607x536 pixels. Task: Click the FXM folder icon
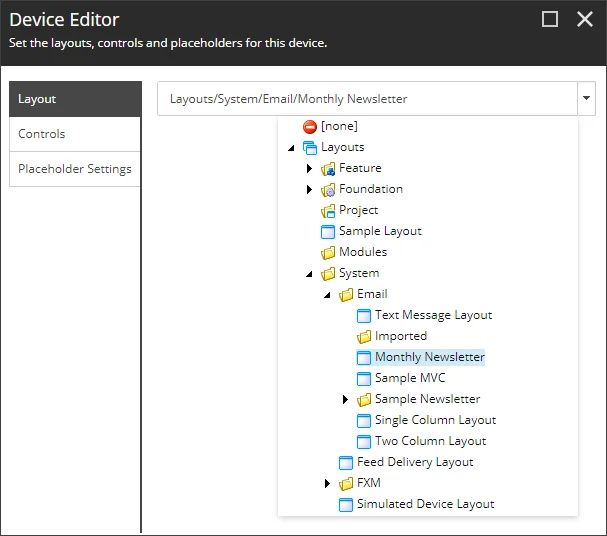pos(346,483)
